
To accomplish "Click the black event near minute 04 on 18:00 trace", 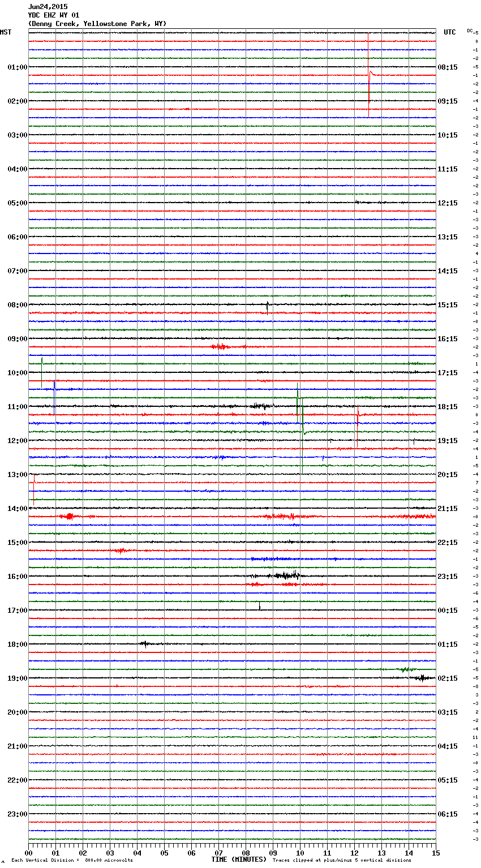I will click(145, 643).
